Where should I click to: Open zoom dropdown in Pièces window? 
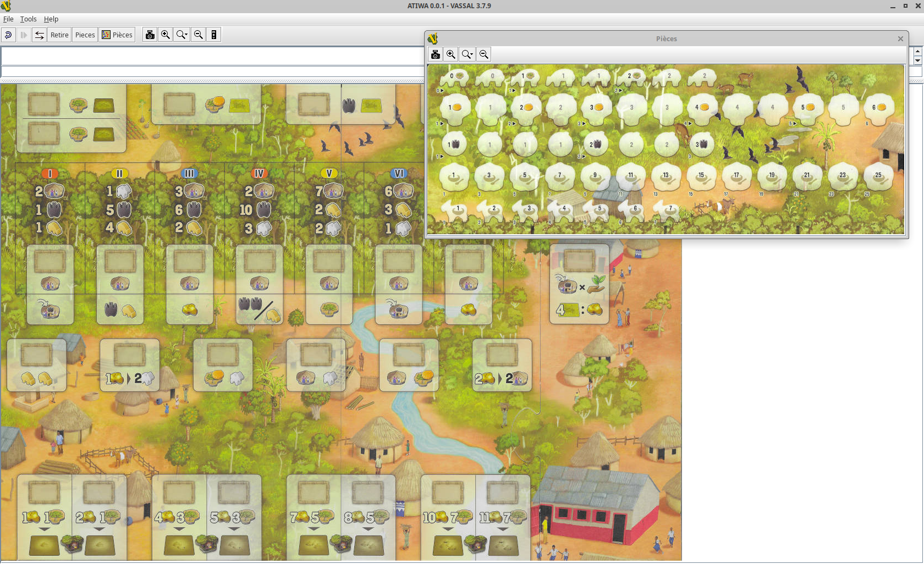pyautogui.click(x=467, y=54)
